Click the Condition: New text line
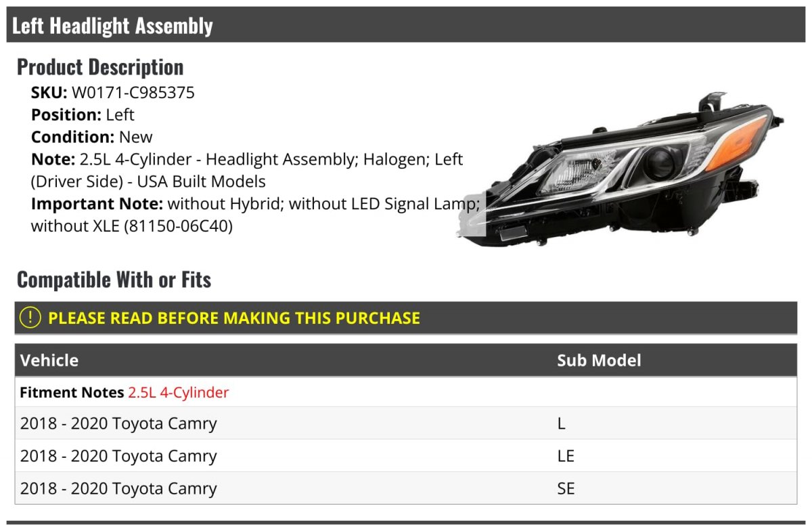The width and height of the screenshot is (812, 531). pyautogui.click(x=92, y=137)
